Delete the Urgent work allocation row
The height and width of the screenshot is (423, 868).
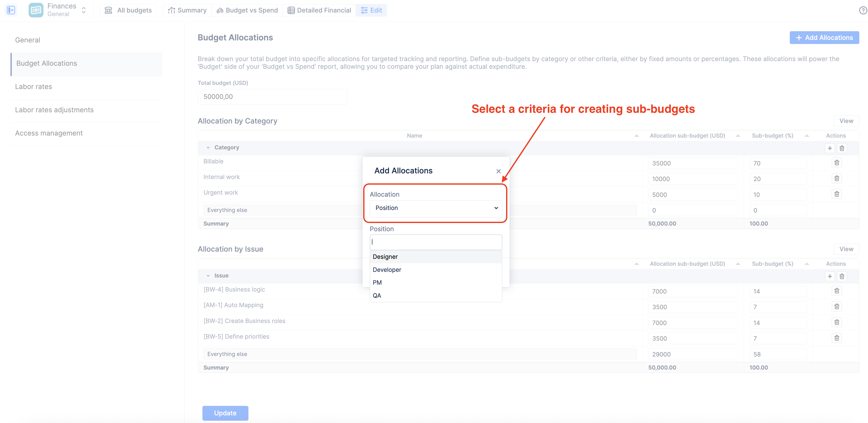point(836,194)
